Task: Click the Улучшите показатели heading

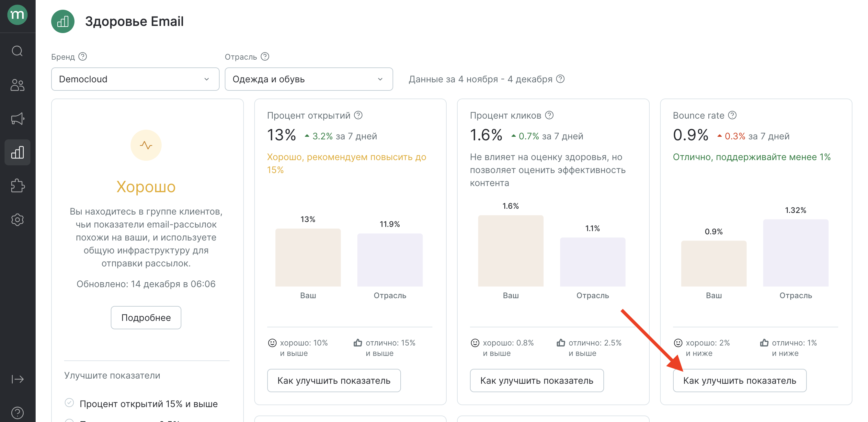Action: click(x=112, y=375)
